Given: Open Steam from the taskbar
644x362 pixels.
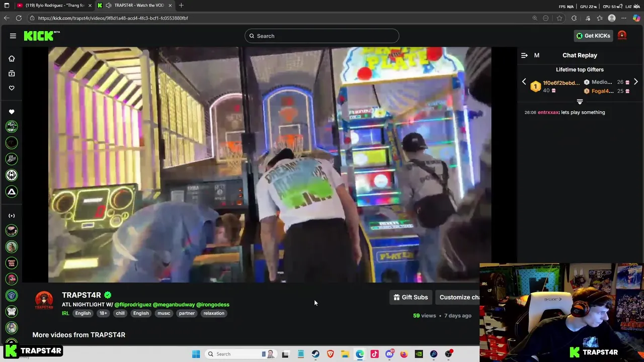Looking at the screenshot, I should point(315,354).
